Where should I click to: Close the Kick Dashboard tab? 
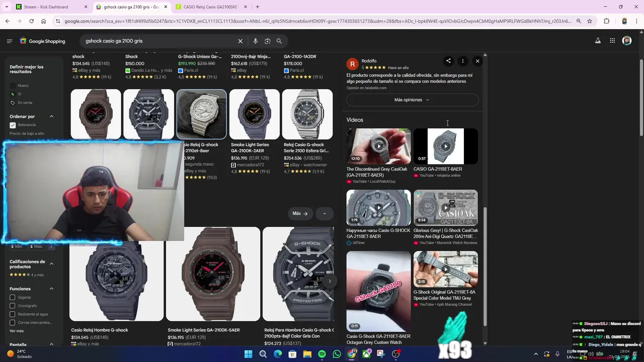coord(86,7)
